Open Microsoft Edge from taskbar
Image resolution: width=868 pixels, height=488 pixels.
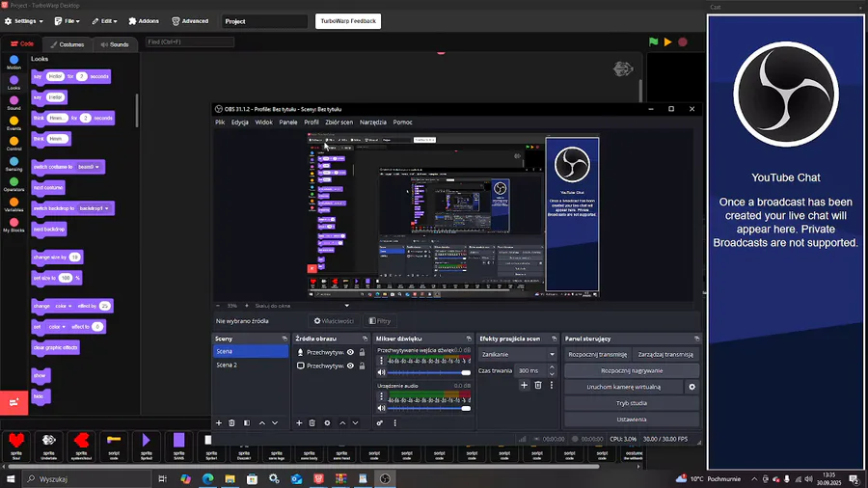coord(207,478)
